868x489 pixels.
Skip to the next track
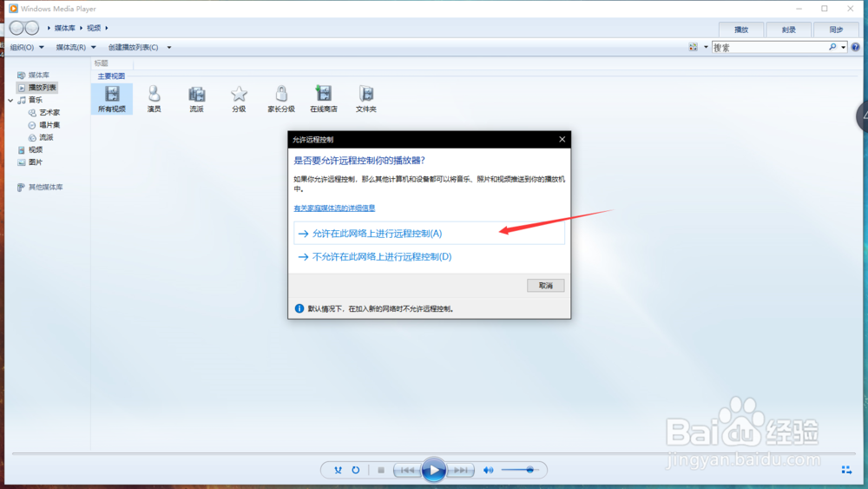[x=461, y=470]
